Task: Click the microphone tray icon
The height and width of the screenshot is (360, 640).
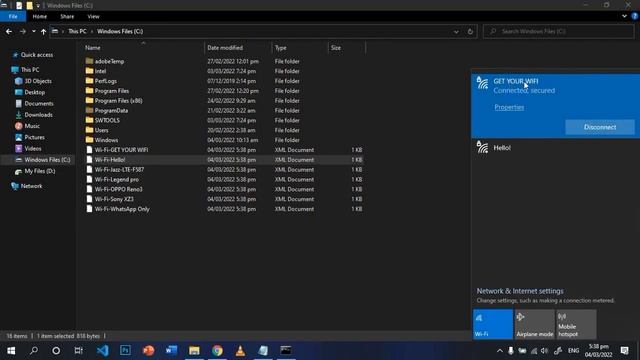Action: point(511,351)
